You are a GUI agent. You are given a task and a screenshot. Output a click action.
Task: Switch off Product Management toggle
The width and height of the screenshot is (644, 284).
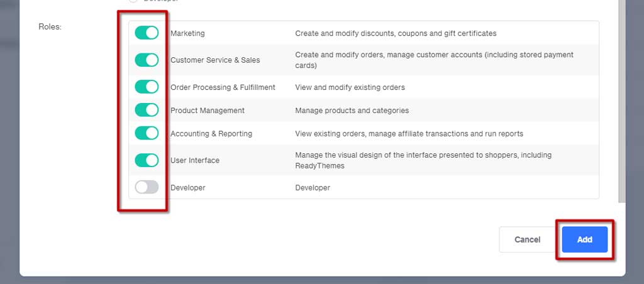pos(147,110)
